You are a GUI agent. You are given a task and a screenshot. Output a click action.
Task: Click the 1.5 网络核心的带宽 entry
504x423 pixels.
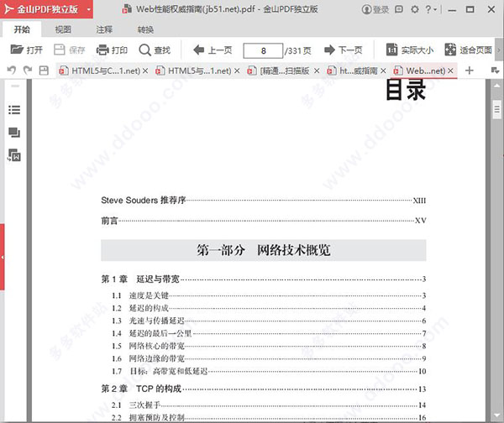pos(269,346)
